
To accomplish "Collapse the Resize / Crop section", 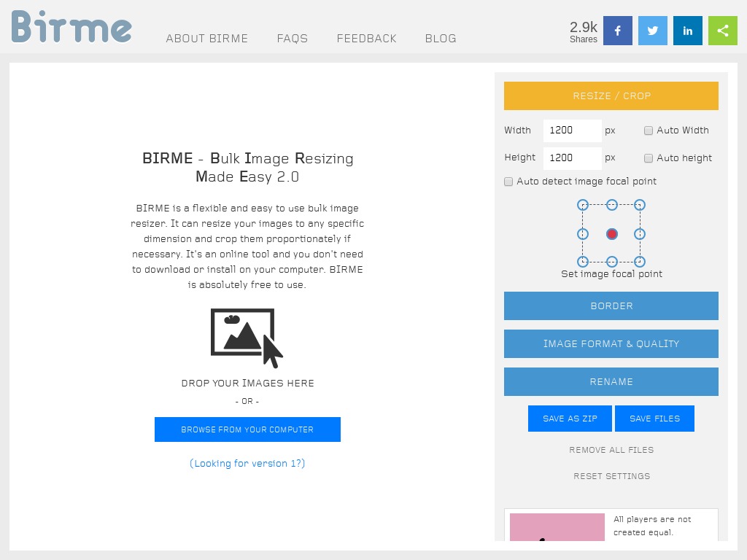I will point(611,96).
